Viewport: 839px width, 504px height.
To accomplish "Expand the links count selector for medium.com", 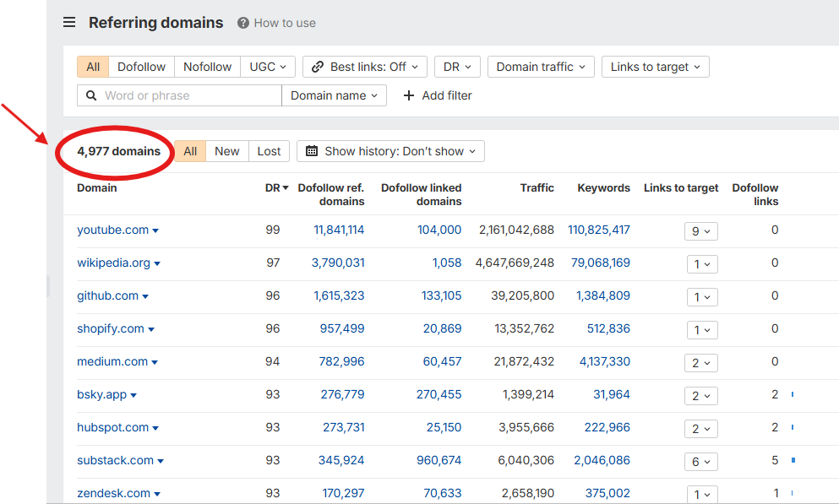I will point(700,362).
